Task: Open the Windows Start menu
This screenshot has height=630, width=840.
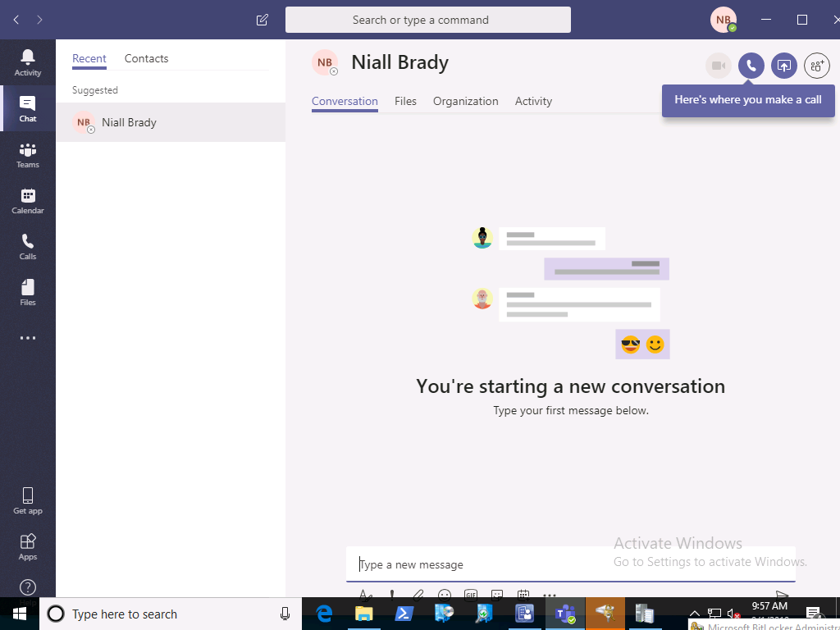Action: tap(20, 614)
